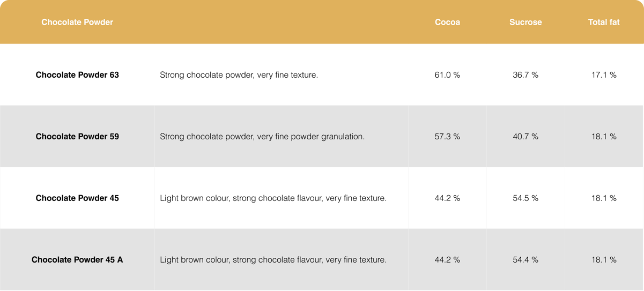
Task: Click the description in the Chocolate Powder 45 A row
Action: [273, 260]
